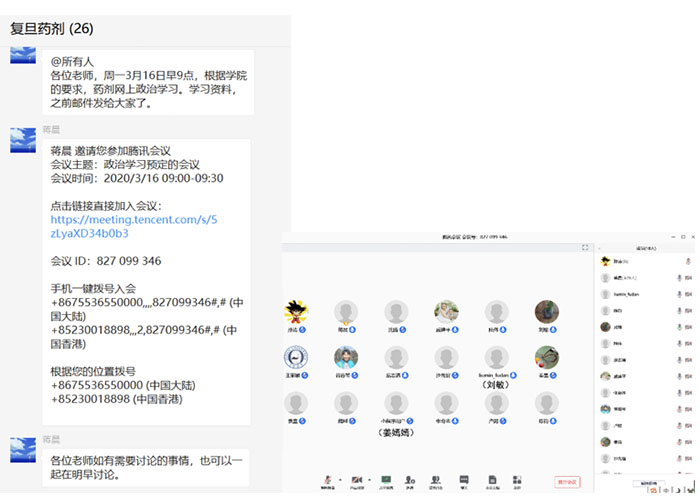This screenshot has height=500, width=700.
Task: Click the 复旦药剂 (26) group chat title
Action: pyautogui.click(x=51, y=29)
